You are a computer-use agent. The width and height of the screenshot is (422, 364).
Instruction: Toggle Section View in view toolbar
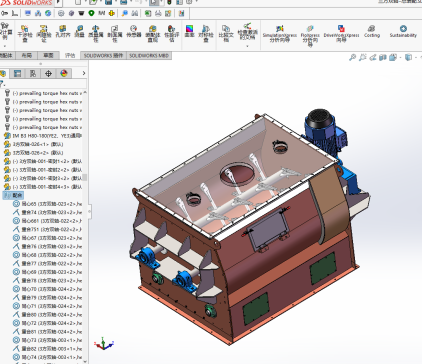pos(383,57)
